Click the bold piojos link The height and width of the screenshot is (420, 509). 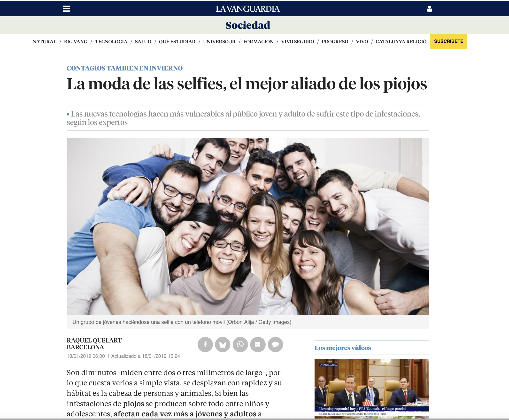133,404
